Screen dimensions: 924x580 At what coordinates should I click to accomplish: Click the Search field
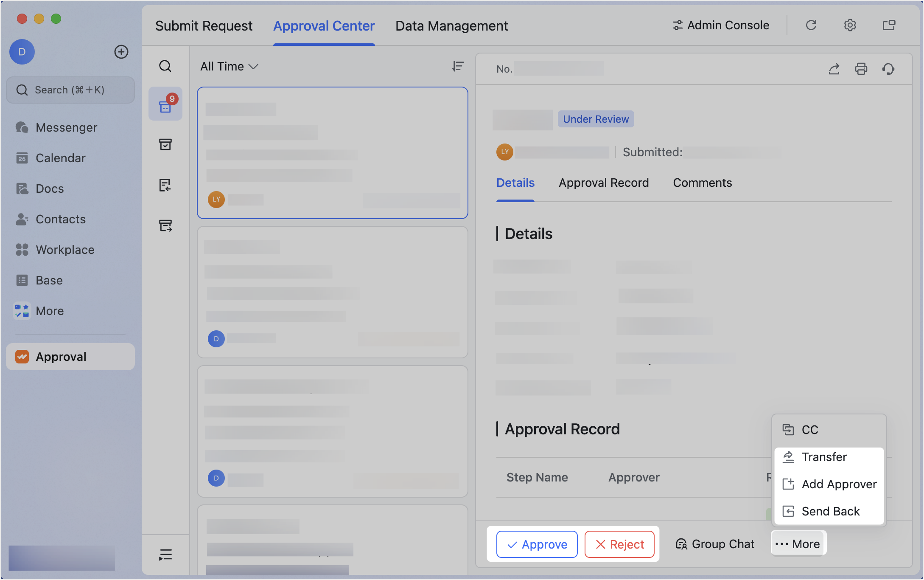70,90
